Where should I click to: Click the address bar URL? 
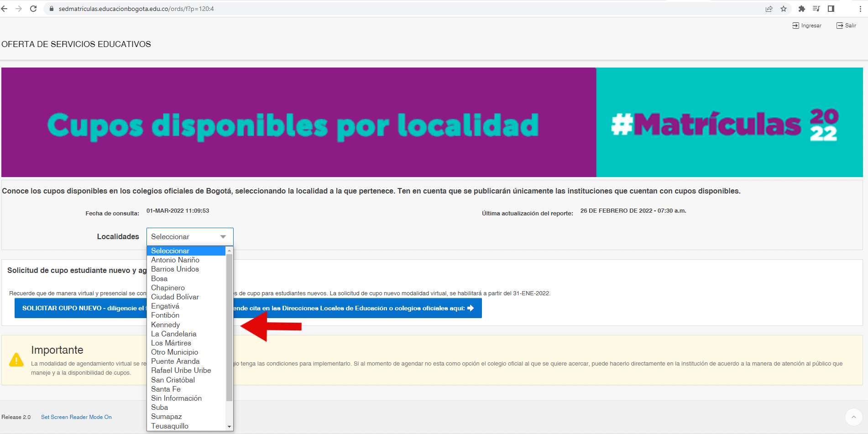[136, 9]
